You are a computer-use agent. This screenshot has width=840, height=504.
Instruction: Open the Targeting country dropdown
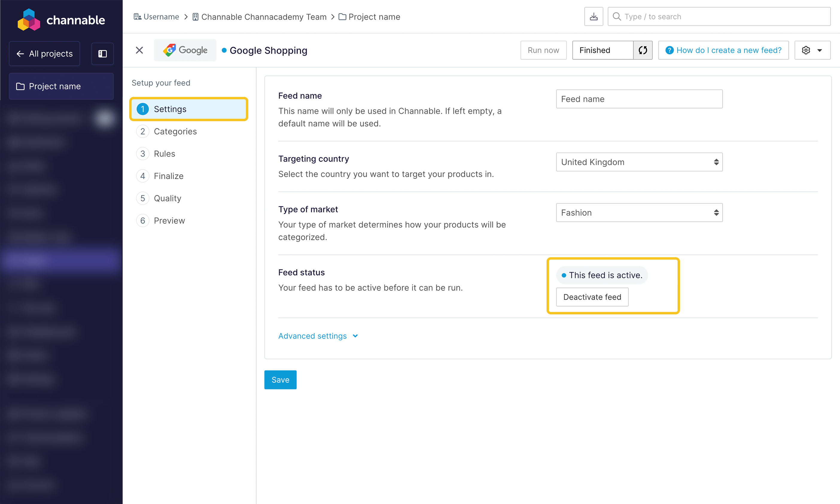click(x=639, y=162)
